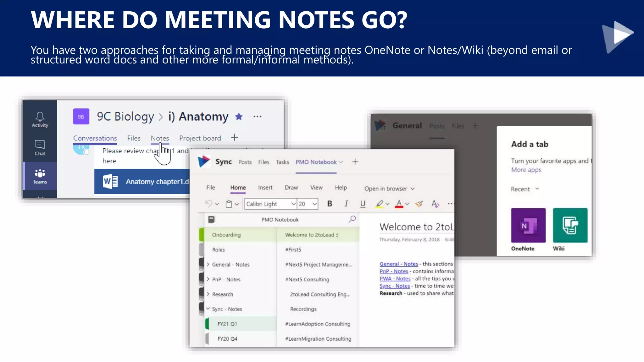Screen dimensions: 644x362
Task: Collapse the Sync - Notes section group
Action: click(x=208, y=309)
